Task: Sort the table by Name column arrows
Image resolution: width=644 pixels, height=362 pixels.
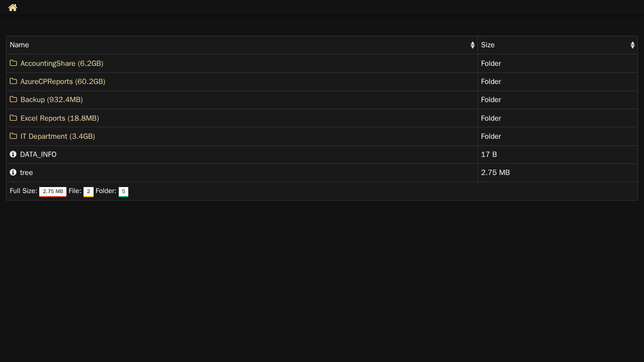Action: pyautogui.click(x=472, y=45)
